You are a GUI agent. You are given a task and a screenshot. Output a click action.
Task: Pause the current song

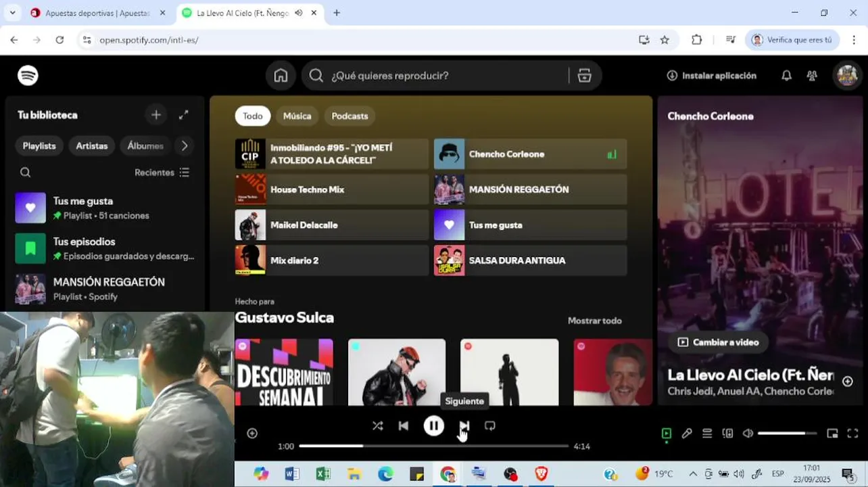point(434,425)
